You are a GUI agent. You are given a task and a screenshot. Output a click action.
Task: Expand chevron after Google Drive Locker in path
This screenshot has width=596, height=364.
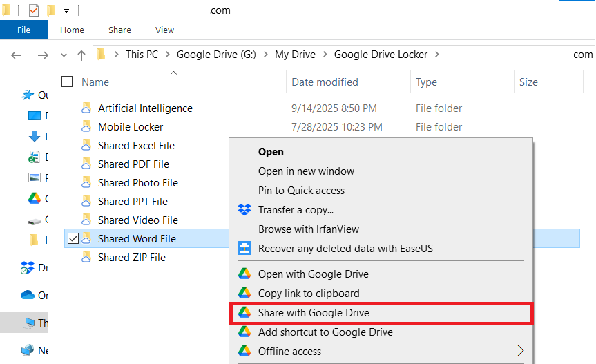point(437,55)
